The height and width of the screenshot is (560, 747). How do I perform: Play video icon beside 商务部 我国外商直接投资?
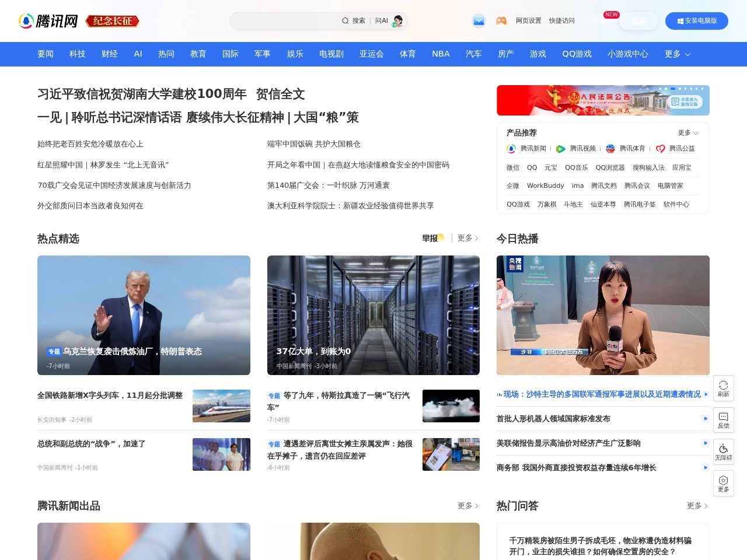pos(706,468)
